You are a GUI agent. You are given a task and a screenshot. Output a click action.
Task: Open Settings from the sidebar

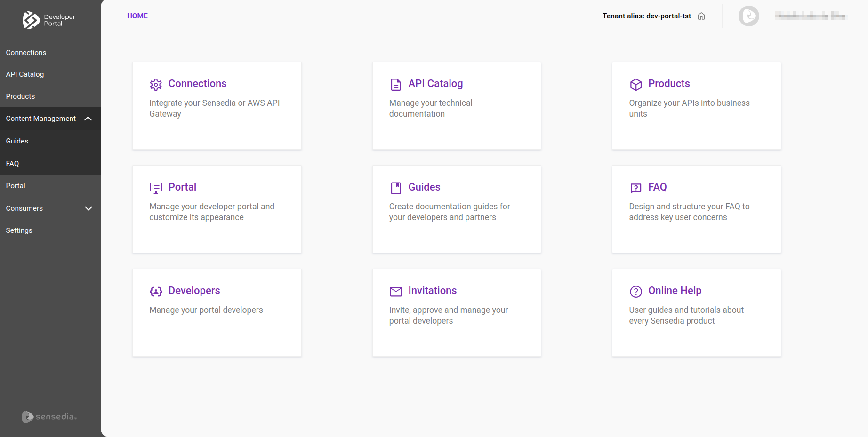click(19, 230)
